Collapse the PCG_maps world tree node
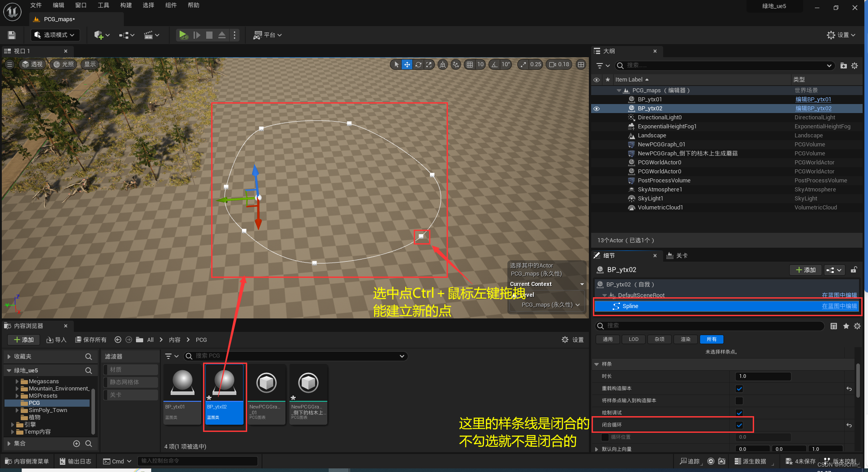Viewport: 868px width, 472px height. 619,91
